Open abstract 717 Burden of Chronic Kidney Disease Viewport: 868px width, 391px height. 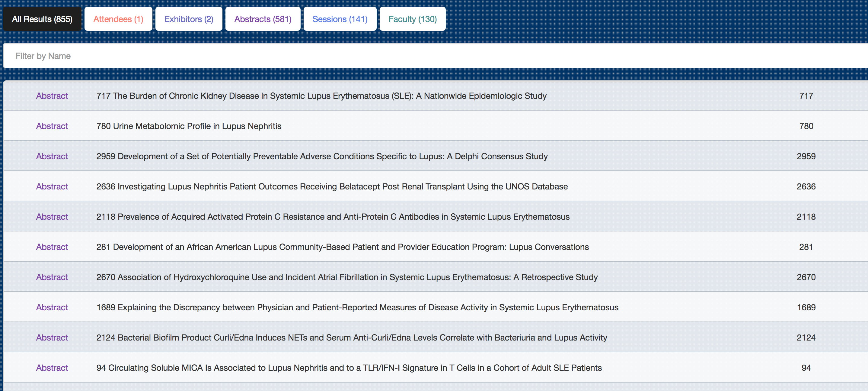(321, 96)
